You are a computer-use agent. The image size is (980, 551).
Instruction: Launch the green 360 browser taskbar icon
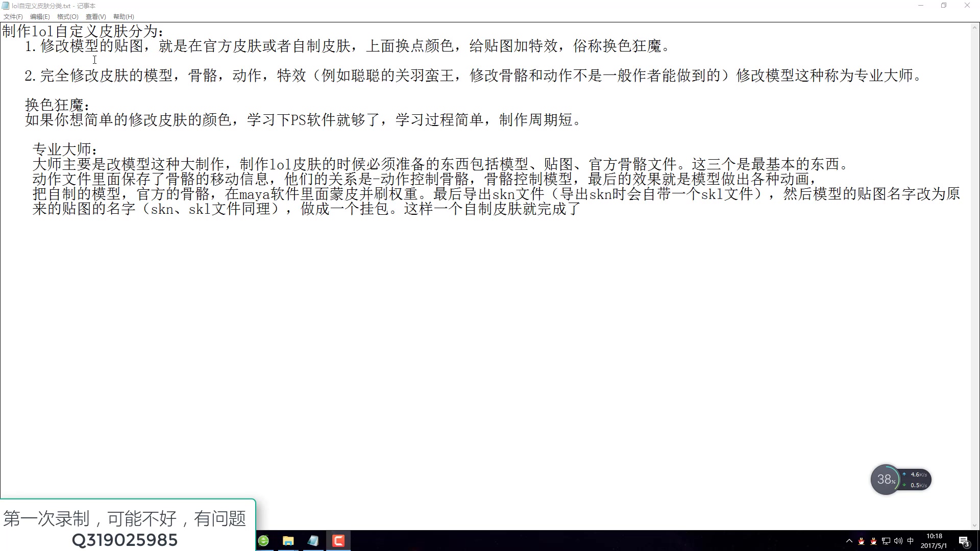[263, 541]
